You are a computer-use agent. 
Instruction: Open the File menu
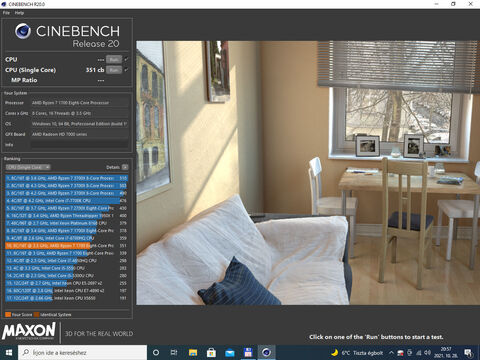tap(6, 13)
